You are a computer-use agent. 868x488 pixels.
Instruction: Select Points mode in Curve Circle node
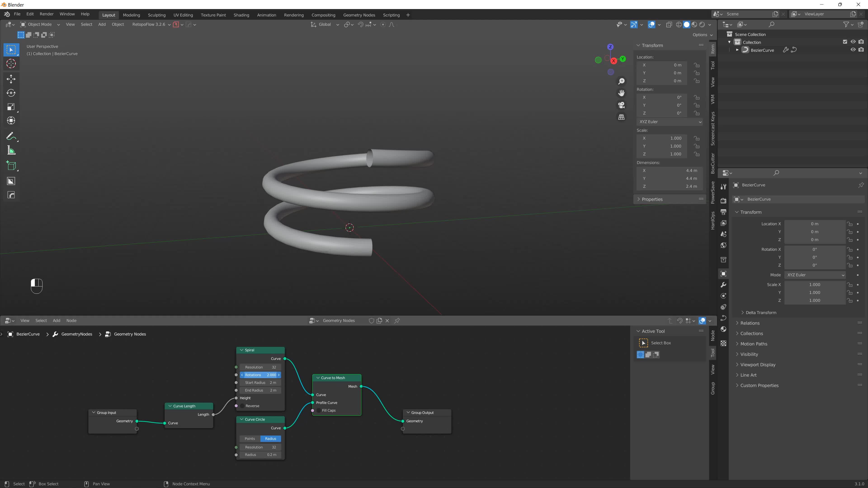(x=250, y=439)
